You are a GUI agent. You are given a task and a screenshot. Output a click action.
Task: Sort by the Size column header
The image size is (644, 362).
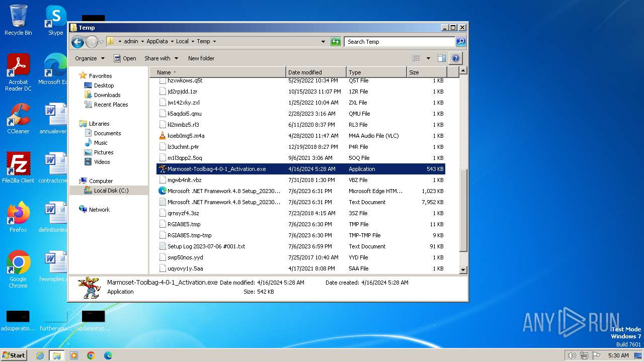click(x=427, y=72)
